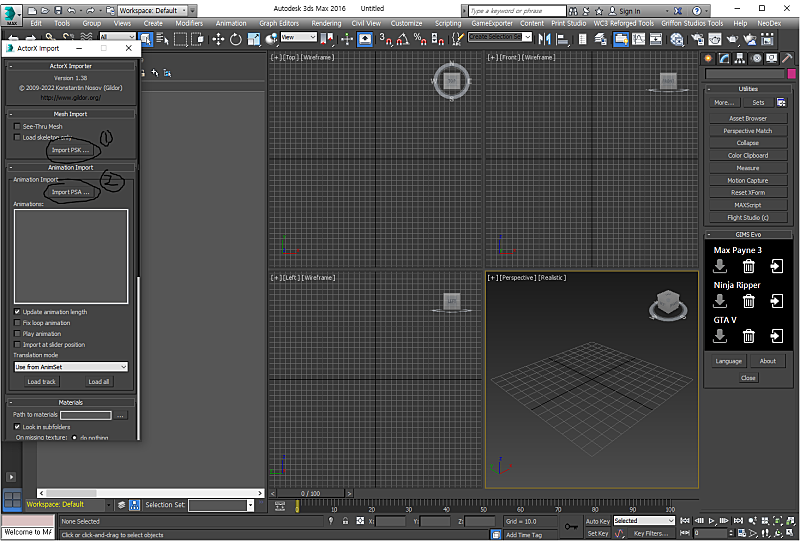Click the Path to materials input field
800x541 pixels.
[85, 414]
